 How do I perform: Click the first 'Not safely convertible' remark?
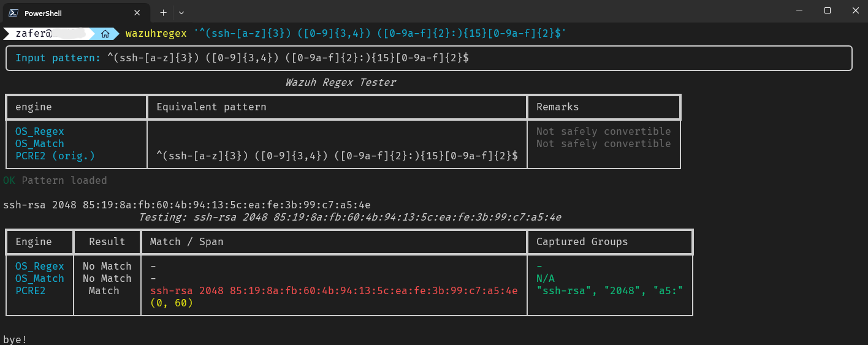click(604, 131)
